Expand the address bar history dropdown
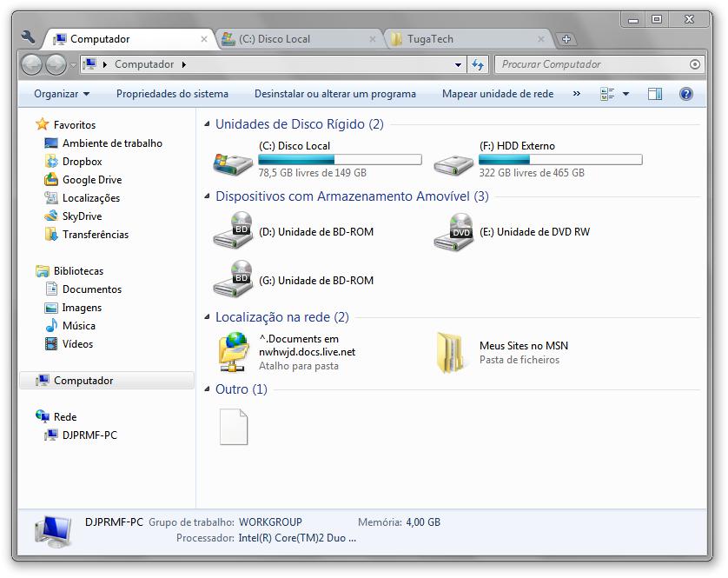 pyautogui.click(x=458, y=64)
